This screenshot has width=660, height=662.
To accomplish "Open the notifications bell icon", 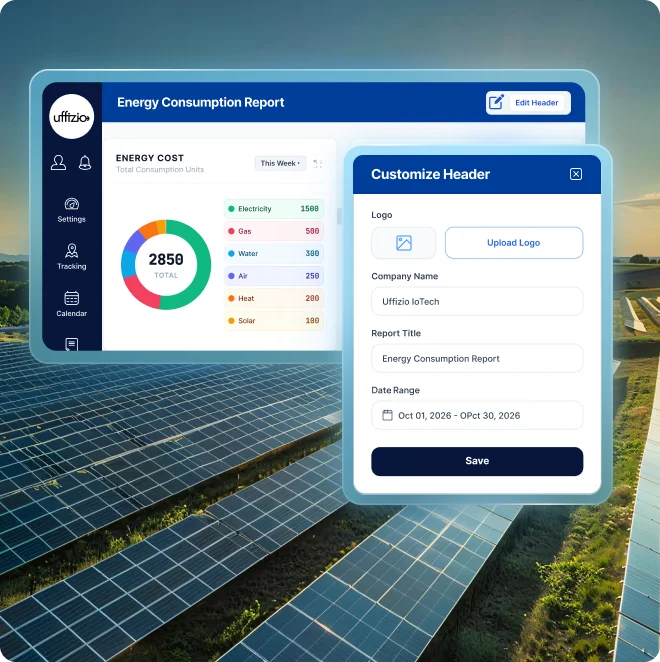I will point(85,163).
